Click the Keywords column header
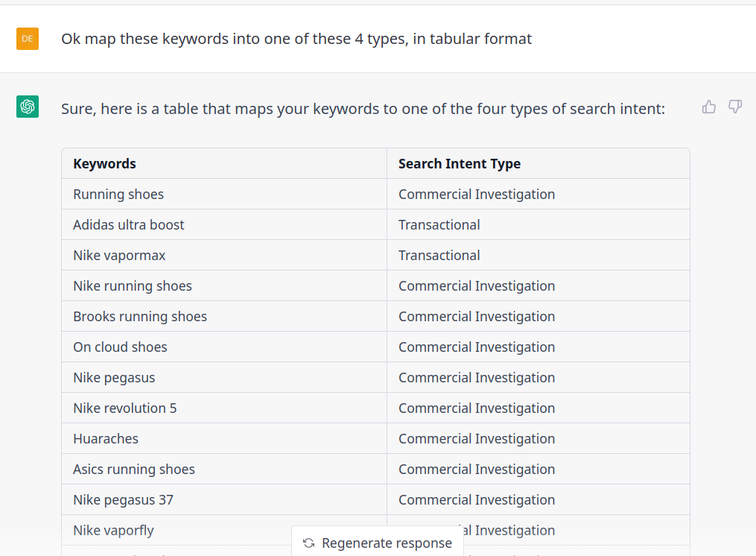Screen dimensions: 756x556 pos(104,164)
